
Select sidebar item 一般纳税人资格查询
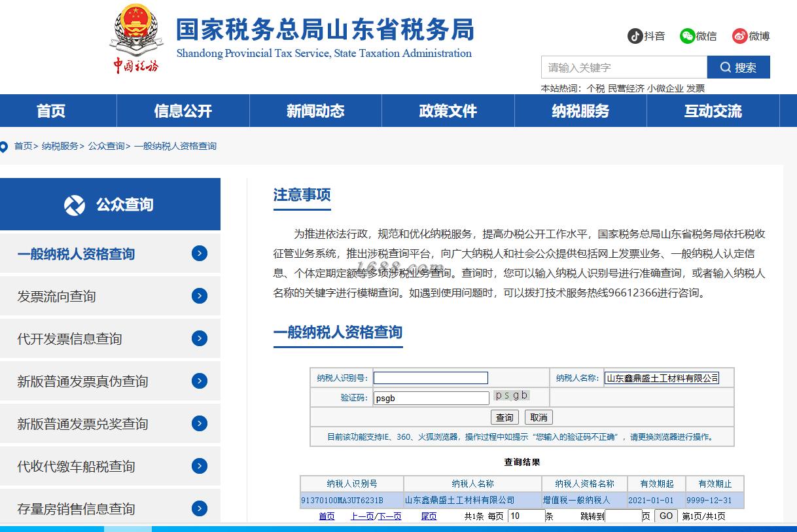pyautogui.click(x=110, y=254)
